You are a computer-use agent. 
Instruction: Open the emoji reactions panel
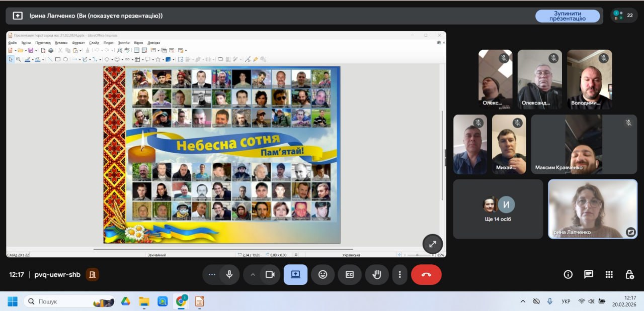point(323,274)
